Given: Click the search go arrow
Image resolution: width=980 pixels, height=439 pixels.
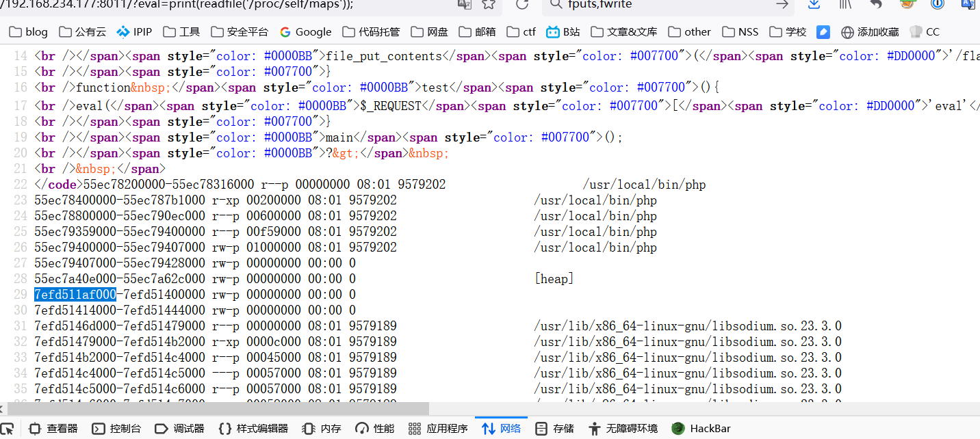Looking at the screenshot, I should pos(782,5).
